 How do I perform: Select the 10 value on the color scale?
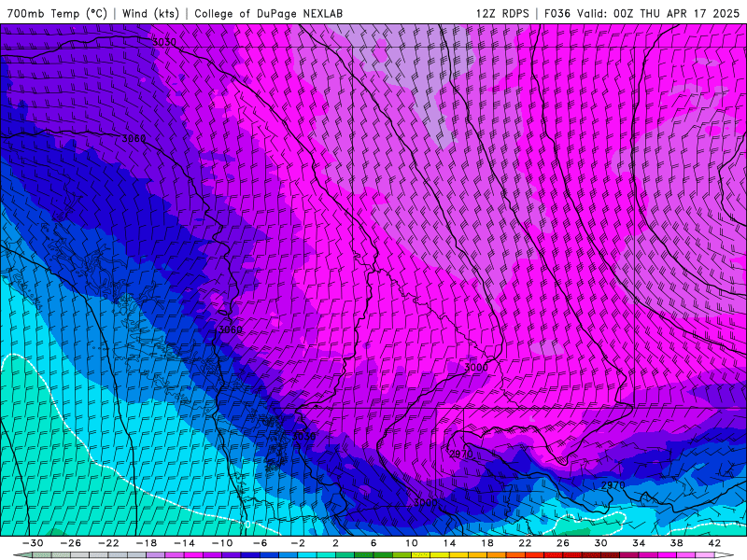click(x=412, y=543)
